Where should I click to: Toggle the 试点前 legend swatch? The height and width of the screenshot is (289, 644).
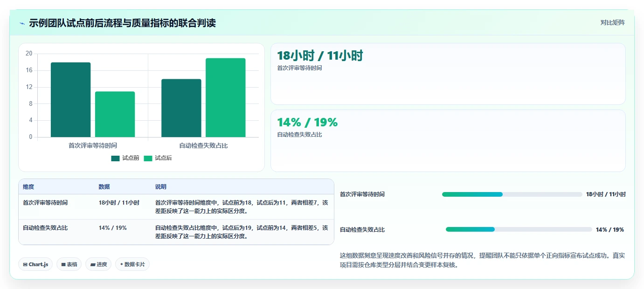pyautogui.click(x=115, y=158)
